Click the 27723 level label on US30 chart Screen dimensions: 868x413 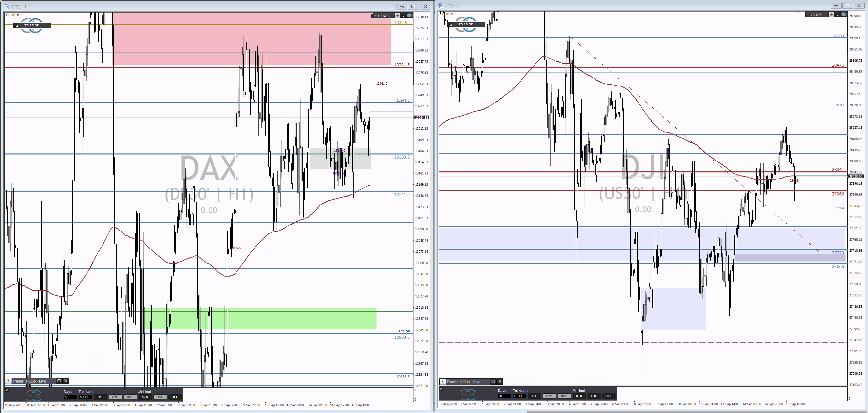[838, 253]
